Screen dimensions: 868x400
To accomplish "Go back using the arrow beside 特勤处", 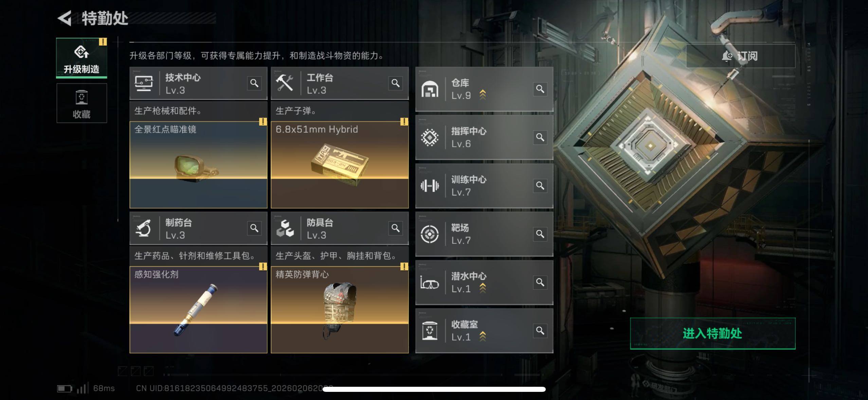I will pos(65,18).
